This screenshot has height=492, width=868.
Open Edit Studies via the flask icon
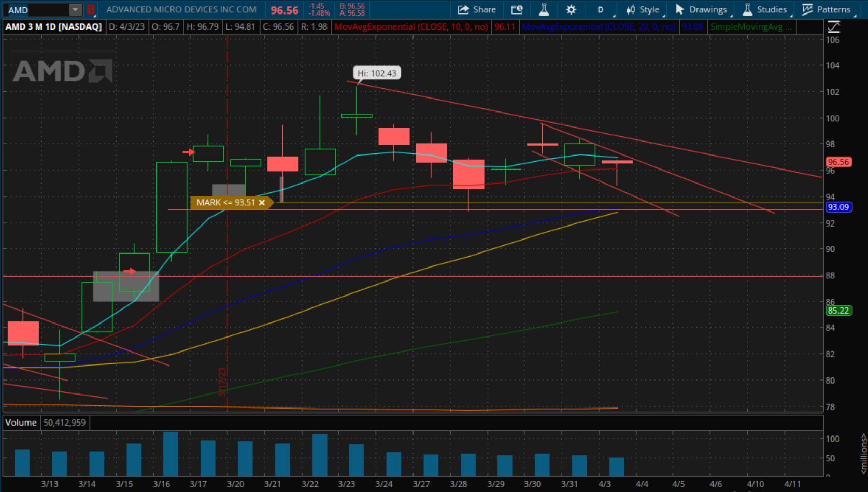click(x=544, y=9)
